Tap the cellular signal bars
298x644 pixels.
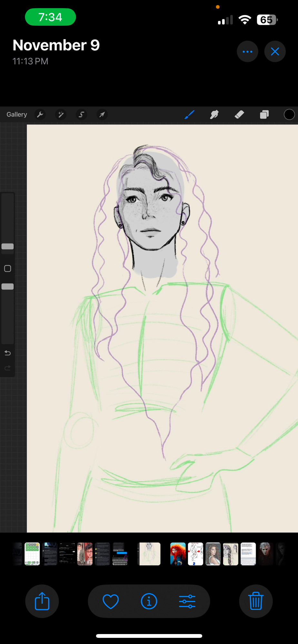(225, 20)
